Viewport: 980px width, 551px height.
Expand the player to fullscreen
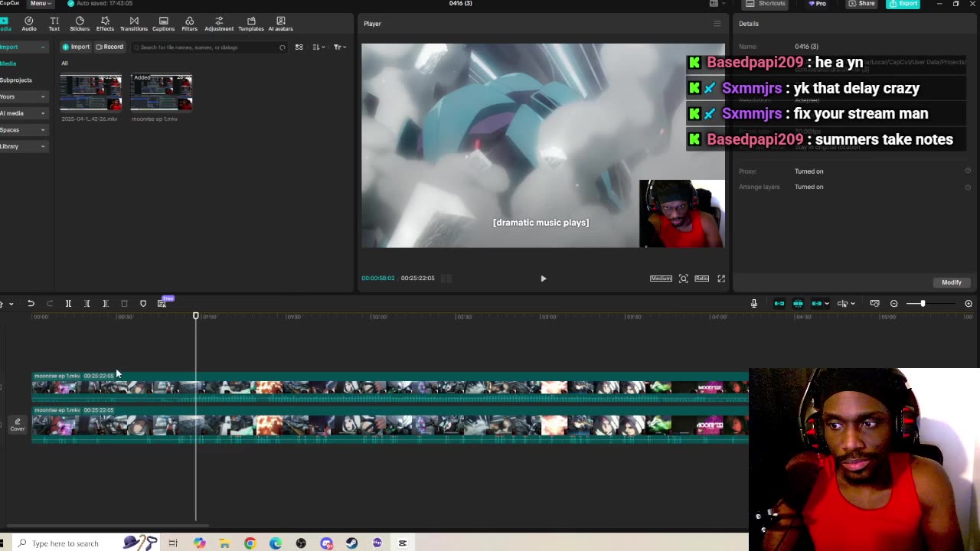click(x=721, y=279)
